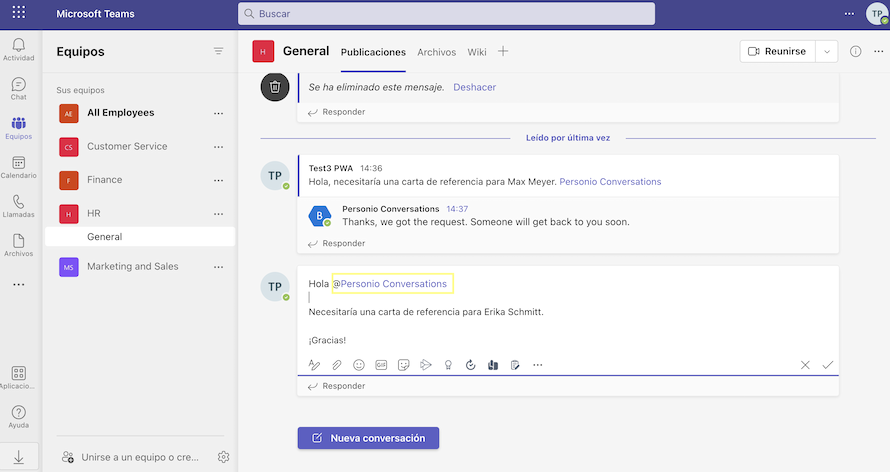890x472 pixels.
Task: Open the sticker picker icon
Action: point(404,365)
